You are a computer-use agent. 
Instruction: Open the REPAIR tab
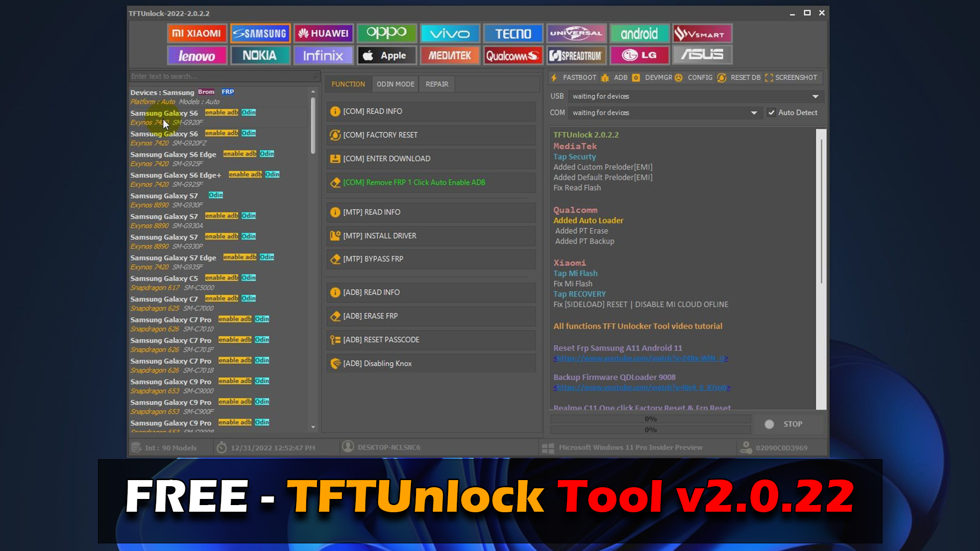coord(437,84)
